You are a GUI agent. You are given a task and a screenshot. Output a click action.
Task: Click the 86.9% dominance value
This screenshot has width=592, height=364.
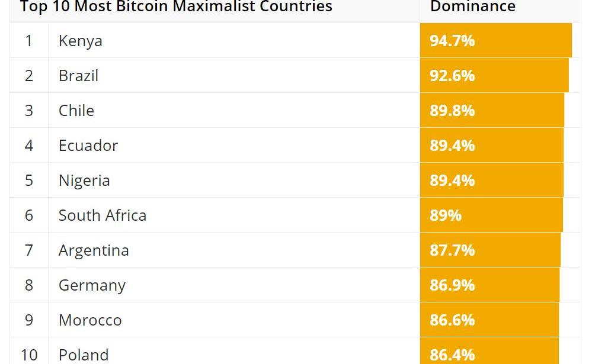click(452, 285)
